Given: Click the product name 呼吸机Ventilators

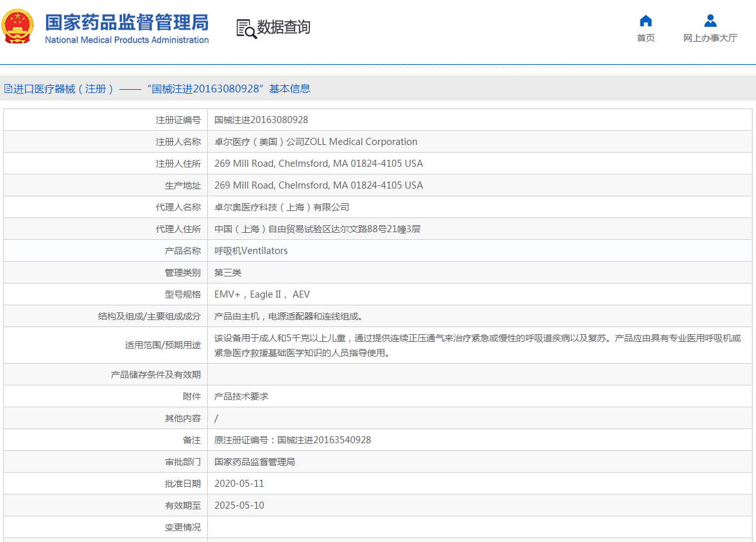Looking at the screenshot, I should [251, 251].
